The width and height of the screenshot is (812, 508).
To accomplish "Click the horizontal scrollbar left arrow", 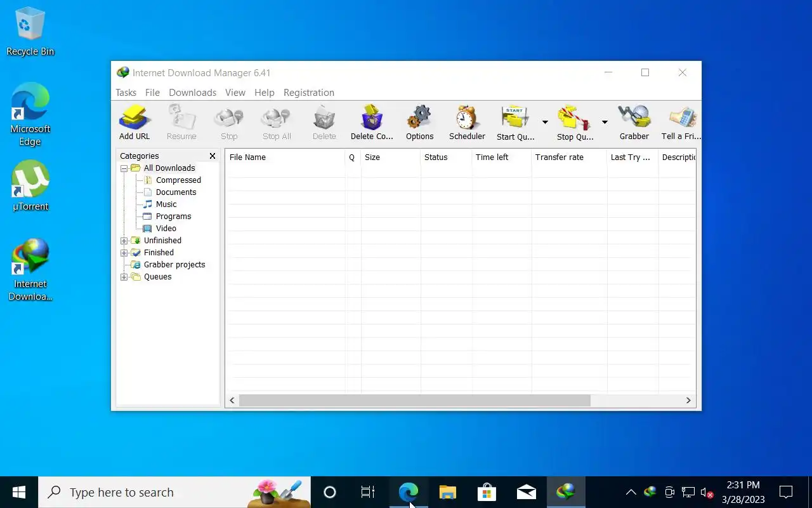I will click(x=232, y=401).
